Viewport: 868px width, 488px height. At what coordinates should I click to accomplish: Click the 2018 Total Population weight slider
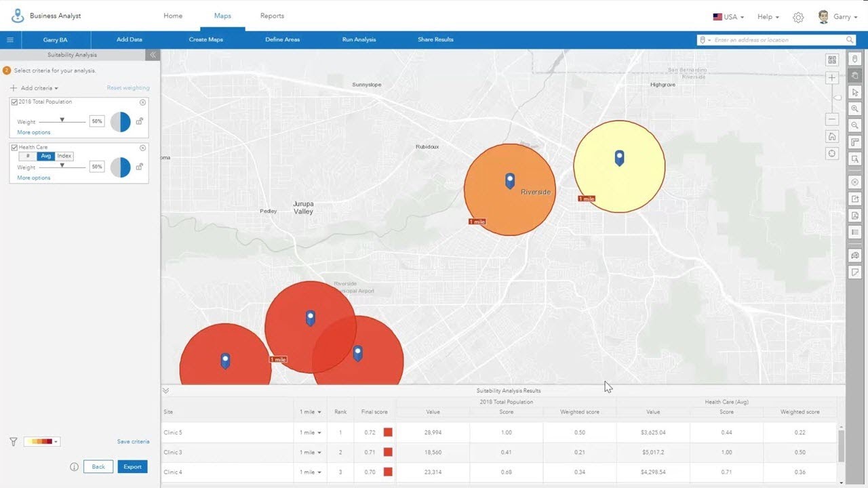pos(62,121)
